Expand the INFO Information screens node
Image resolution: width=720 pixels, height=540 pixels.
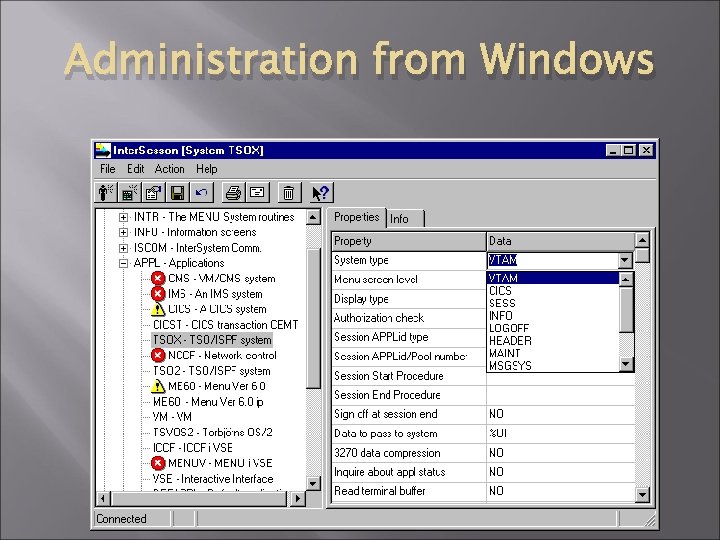tap(123, 232)
